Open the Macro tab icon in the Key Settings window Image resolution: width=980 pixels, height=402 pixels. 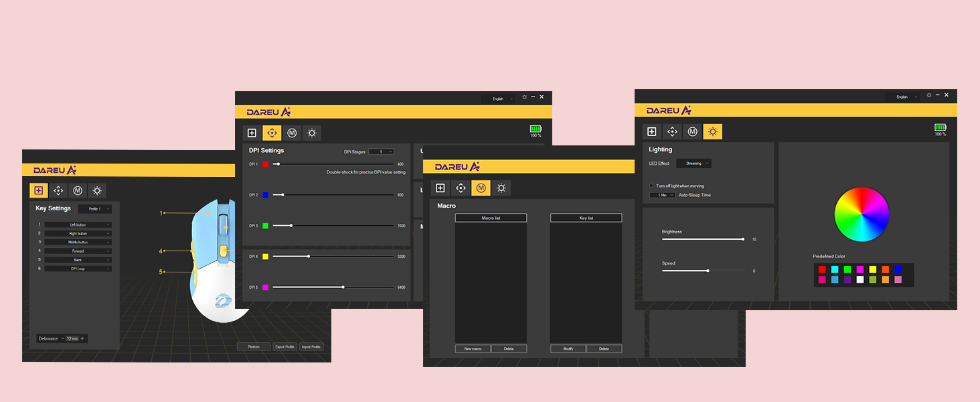[x=78, y=191]
